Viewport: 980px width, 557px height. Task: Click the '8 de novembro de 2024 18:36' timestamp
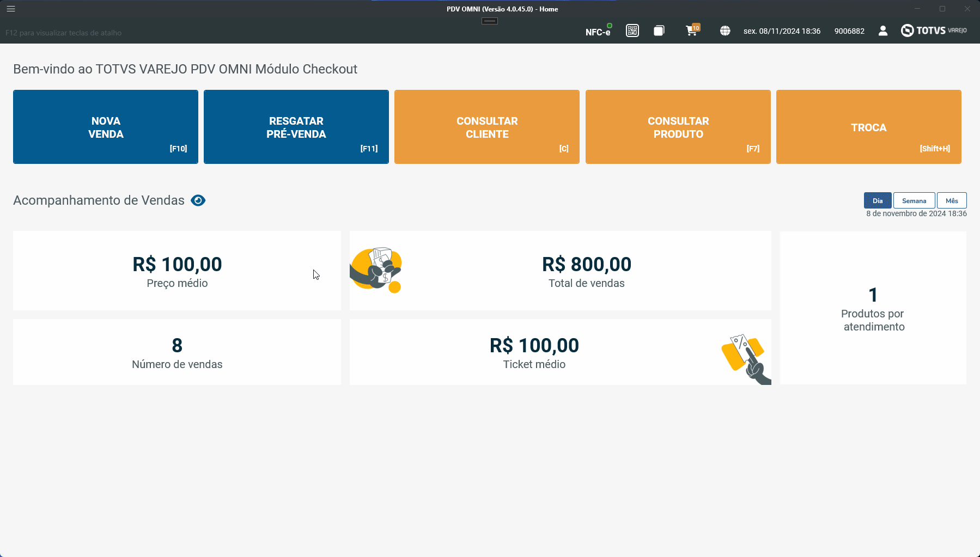(x=916, y=213)
